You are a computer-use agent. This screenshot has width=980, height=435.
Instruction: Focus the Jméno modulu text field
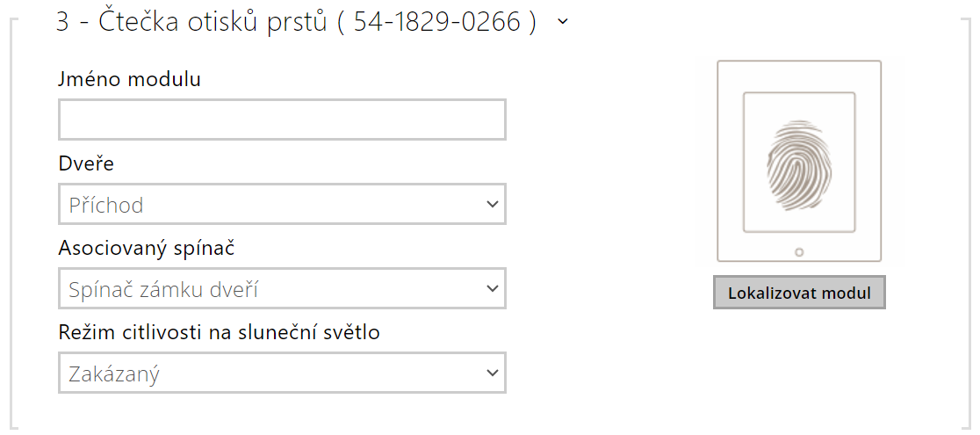tap(282, 120)
